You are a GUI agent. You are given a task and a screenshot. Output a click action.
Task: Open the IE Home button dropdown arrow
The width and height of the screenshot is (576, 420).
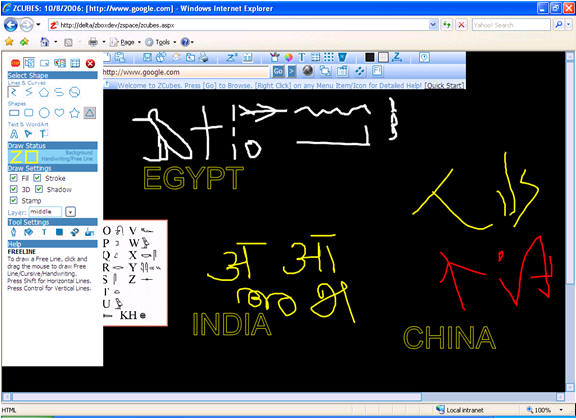click(x=56, y=42)
